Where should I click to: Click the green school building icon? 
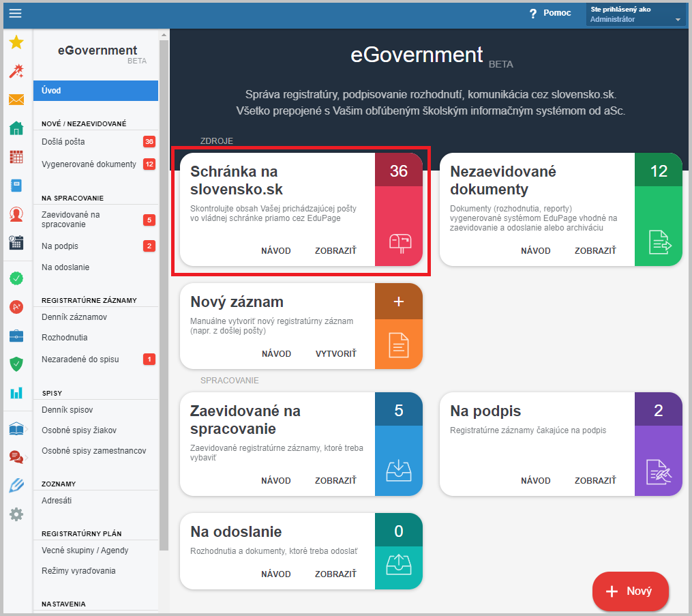click(16, 128)
